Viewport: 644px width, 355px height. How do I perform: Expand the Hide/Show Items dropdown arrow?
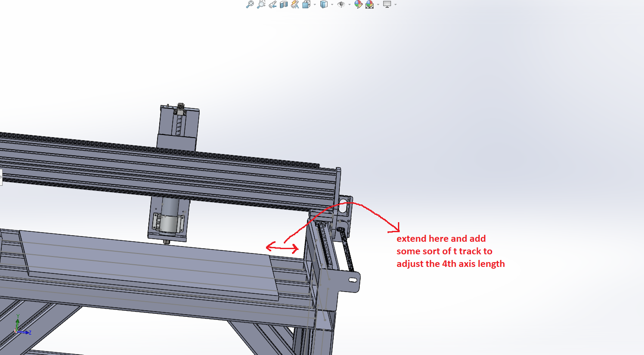[349, 5]
